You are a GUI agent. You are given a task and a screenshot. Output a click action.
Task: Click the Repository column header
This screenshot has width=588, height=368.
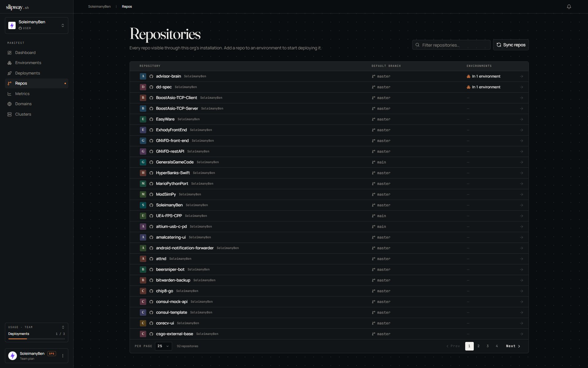pos(150,66)
